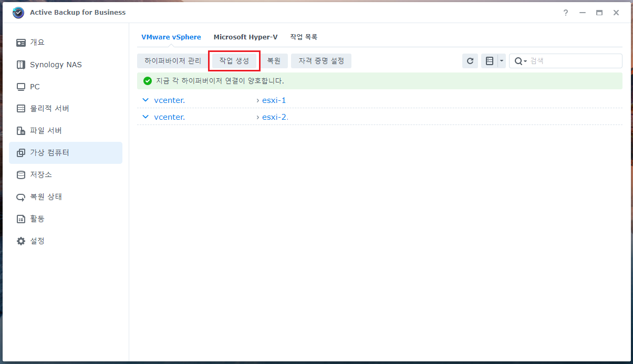Image resolution: width=633 pixels, height=364 pixels.
Task: Click the refresh icon button
Action: (x=470, y=61)
